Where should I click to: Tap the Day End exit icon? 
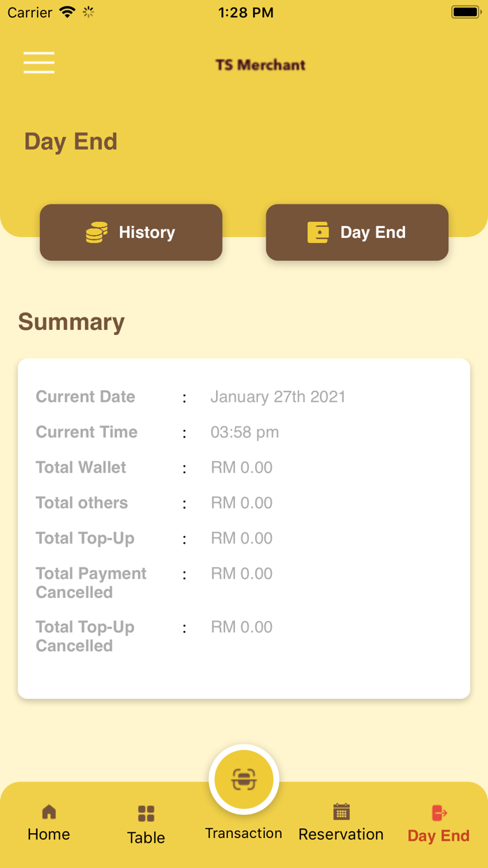point(439,813)
